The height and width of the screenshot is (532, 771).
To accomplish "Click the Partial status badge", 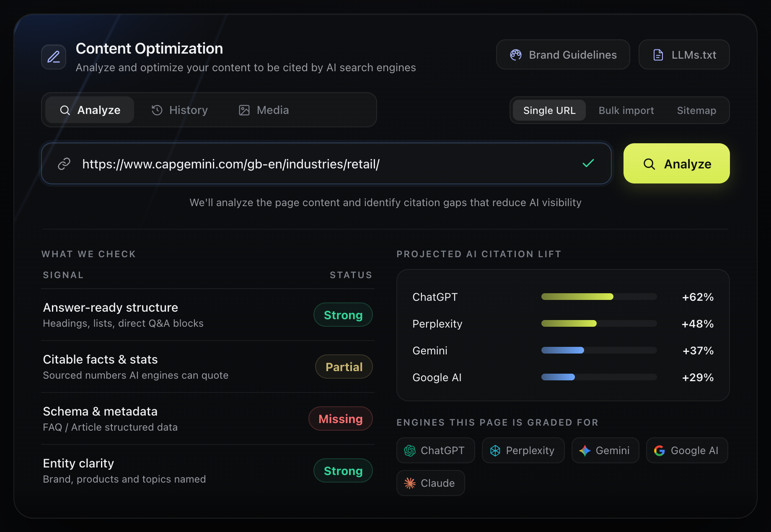I will [x=344, y=367].
